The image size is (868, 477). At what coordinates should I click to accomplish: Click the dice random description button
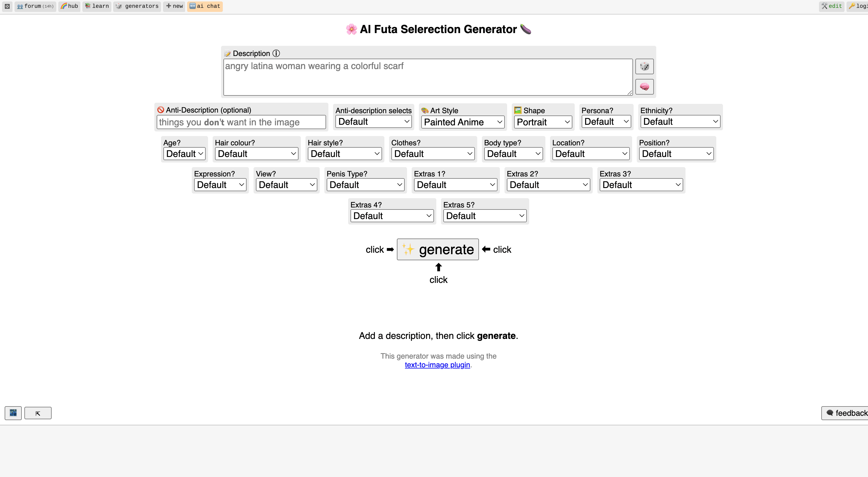pos(644,66)
